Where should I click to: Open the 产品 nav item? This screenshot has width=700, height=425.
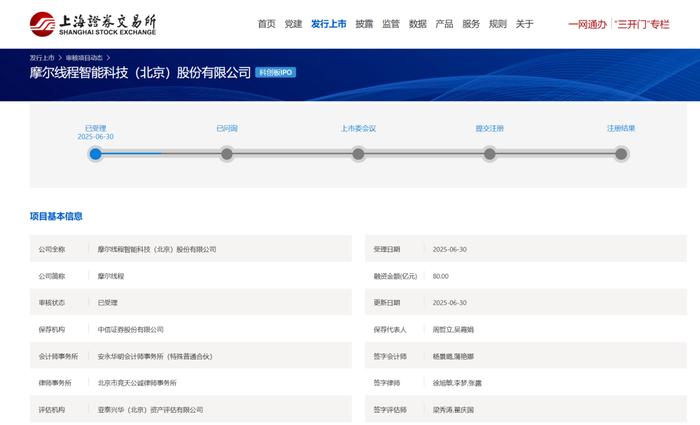click(444, 24)
